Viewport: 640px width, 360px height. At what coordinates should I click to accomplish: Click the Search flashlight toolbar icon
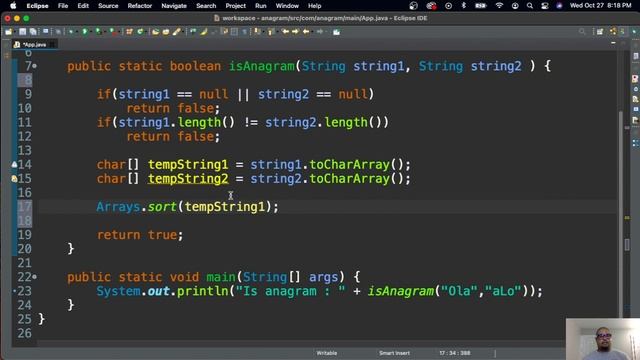176,31
